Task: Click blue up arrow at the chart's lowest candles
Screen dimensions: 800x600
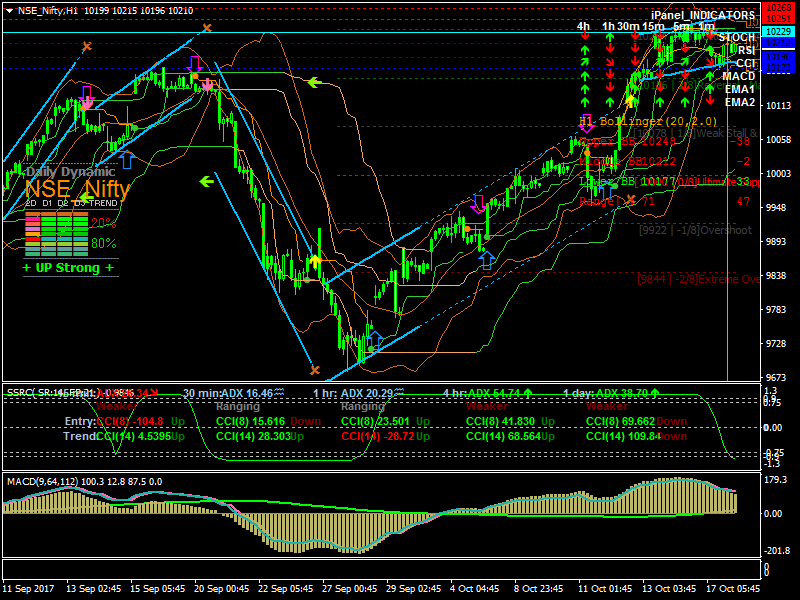Action: click(x=374, y=339)
